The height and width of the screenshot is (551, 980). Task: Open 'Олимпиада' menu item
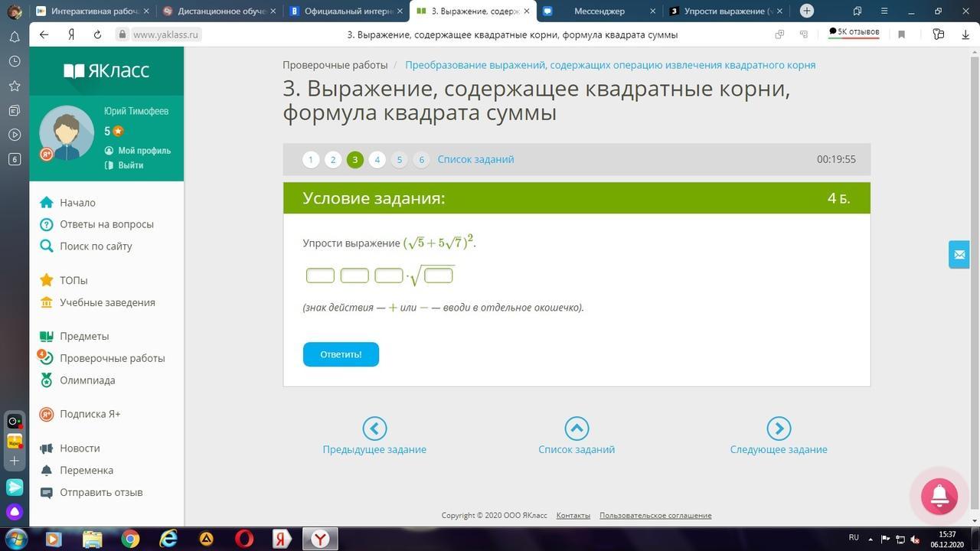[x=77, y=380]
